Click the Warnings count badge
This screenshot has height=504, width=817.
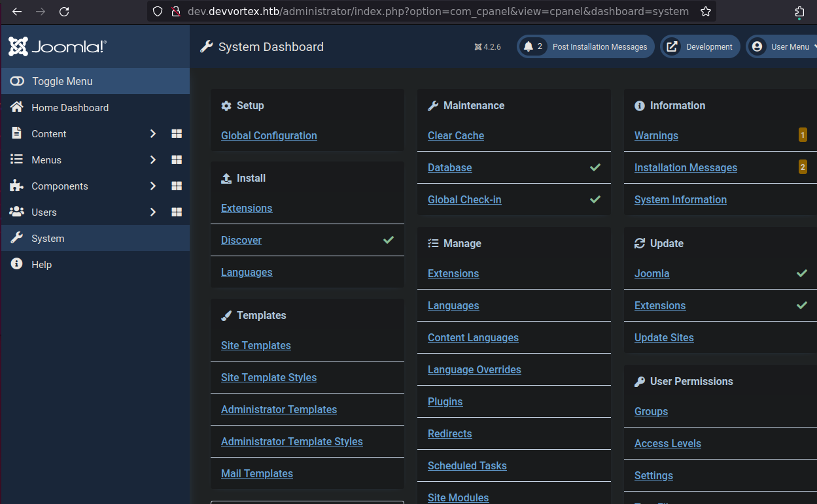[x=803, y=135]
